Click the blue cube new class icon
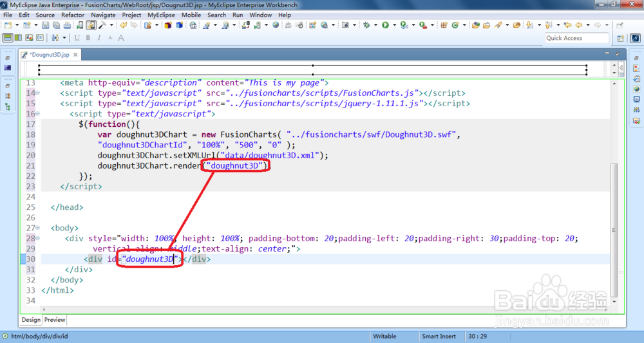644x343 pixels. [x=180, y=26]
